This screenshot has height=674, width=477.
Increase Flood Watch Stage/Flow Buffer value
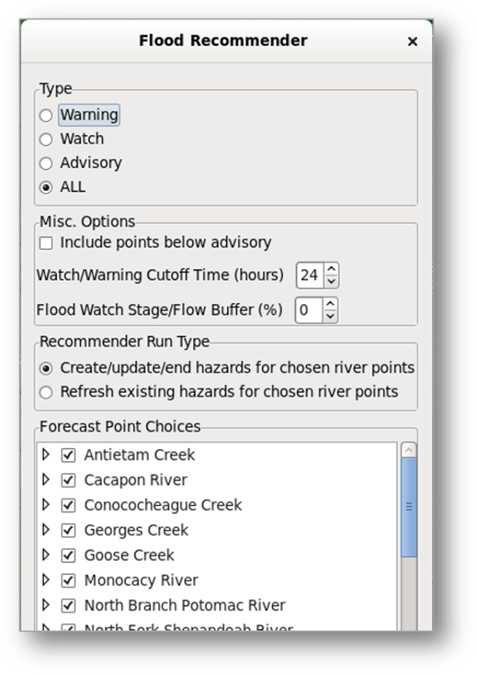330,304
